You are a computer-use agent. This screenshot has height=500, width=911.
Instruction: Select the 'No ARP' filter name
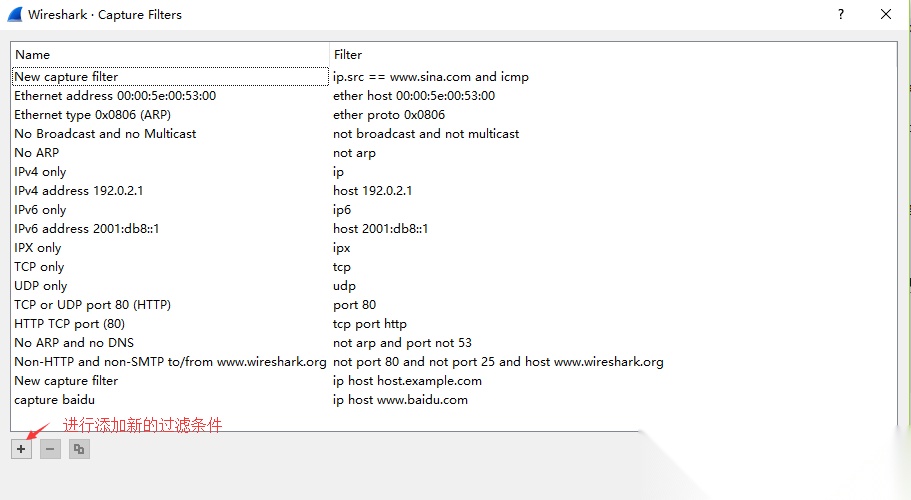pos(37,153)
